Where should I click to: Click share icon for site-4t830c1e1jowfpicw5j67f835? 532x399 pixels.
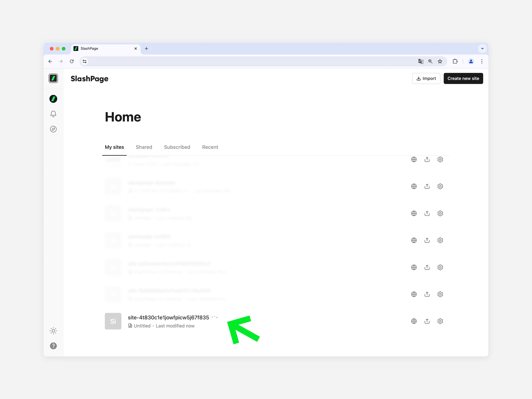427,321
